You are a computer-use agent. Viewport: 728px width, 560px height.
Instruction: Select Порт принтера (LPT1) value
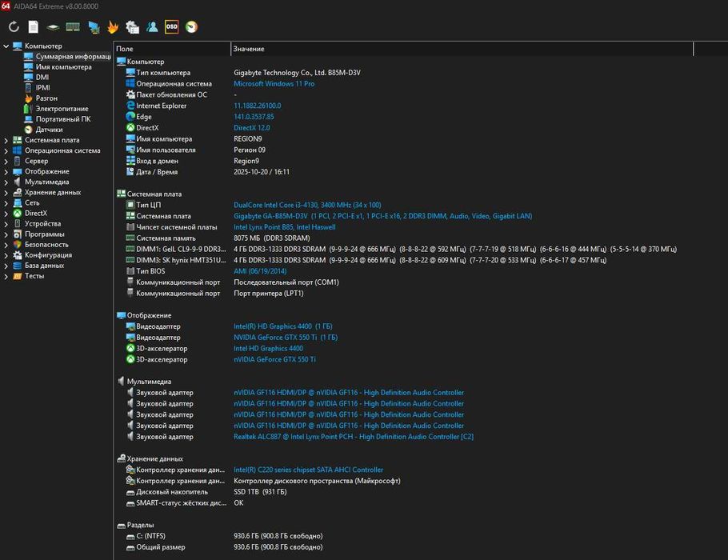pos(269,294)
